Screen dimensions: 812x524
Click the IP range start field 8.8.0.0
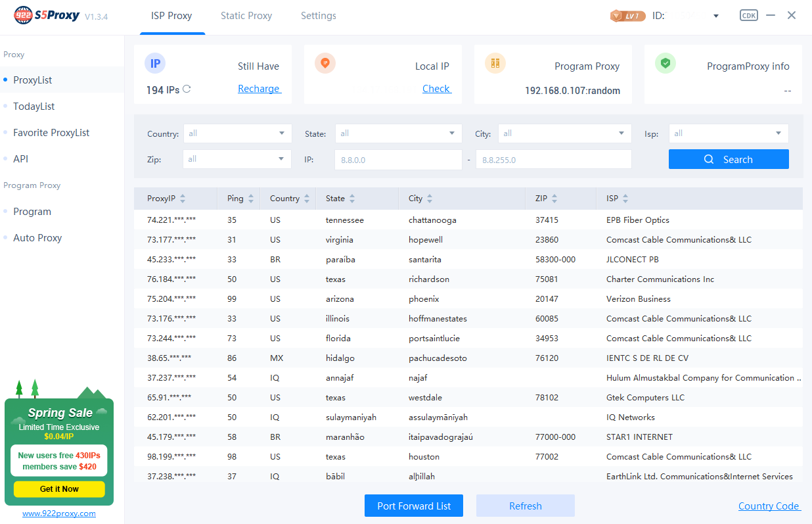click(399, 159)
